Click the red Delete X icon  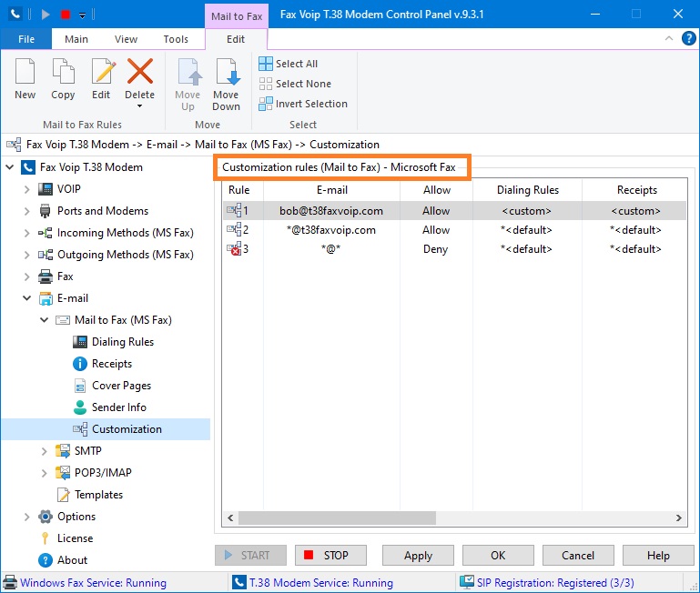tap(140, 71)
